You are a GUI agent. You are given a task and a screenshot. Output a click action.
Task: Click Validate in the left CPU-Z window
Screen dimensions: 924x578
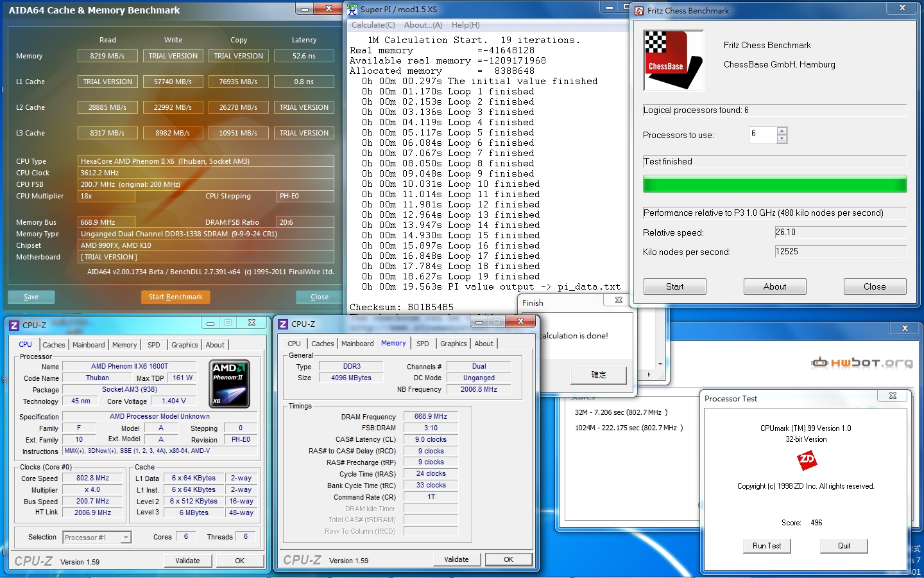pyautogui.click(x=187, y=561)
